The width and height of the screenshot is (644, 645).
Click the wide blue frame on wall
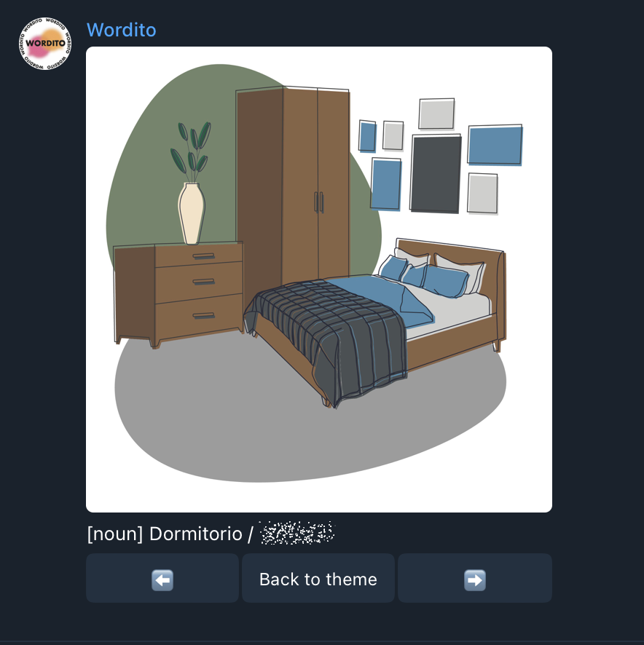pyautogui.click(x=495, y=145)
